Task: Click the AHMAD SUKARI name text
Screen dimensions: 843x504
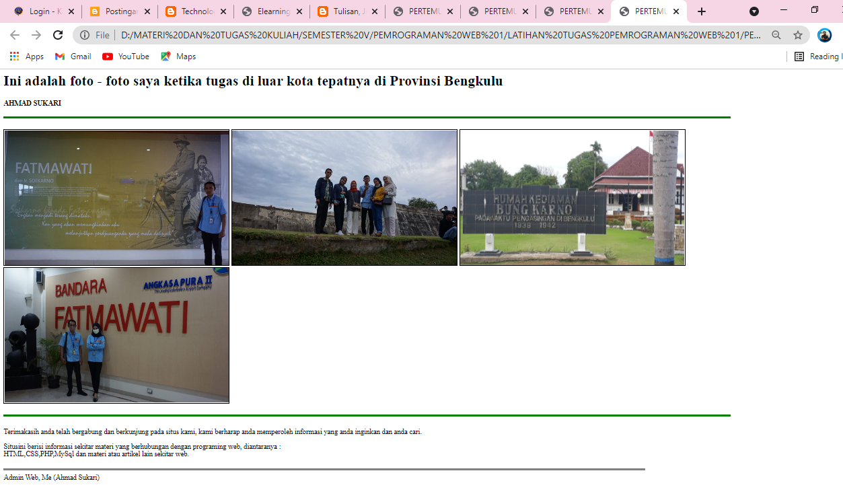Action: tap(32, 103)
